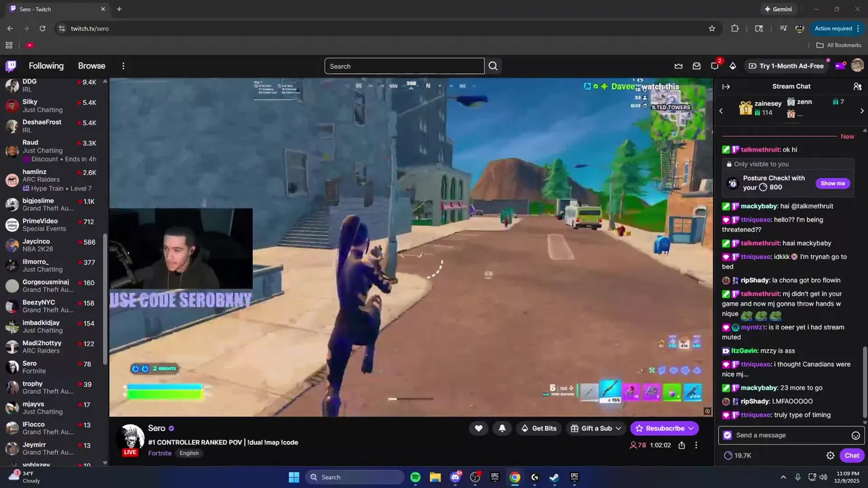868x488 pixels.
Task: Show next gift leaderboard entries
Action: [862, 110]
